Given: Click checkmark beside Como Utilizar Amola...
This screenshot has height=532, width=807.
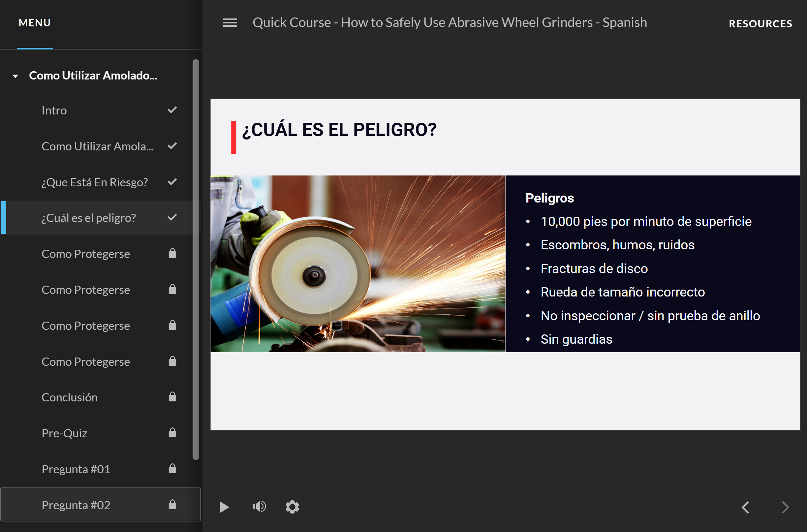Looking at the screenshot, I should (172, 146).
